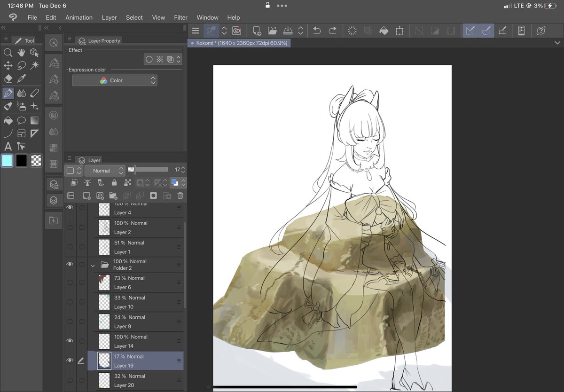Select the Eyedropper tool
Image resolution: width=564 pixels, height=392 pixels.
pyautogui.click(x=21, y=79)
